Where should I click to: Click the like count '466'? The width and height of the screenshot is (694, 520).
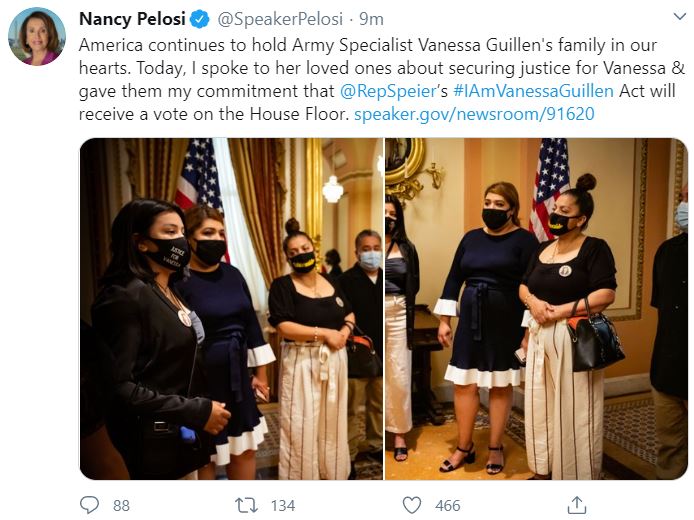(446, 506)
